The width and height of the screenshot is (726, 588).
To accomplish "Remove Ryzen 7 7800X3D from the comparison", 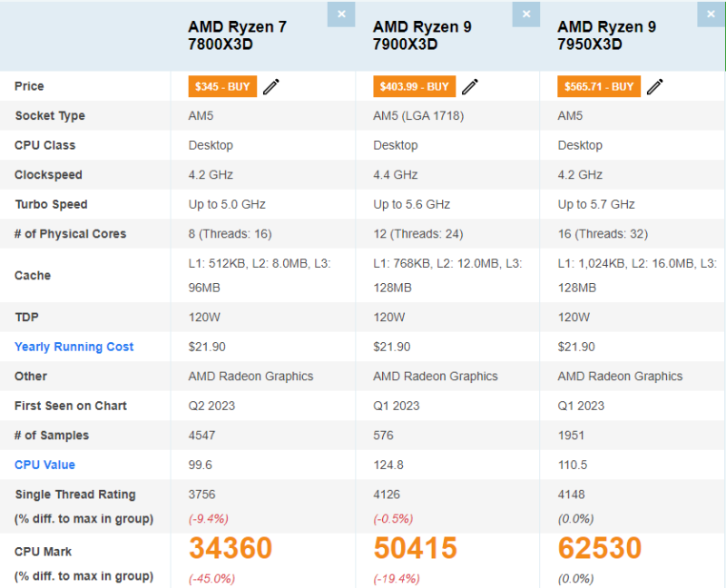I will pos(341,15).
